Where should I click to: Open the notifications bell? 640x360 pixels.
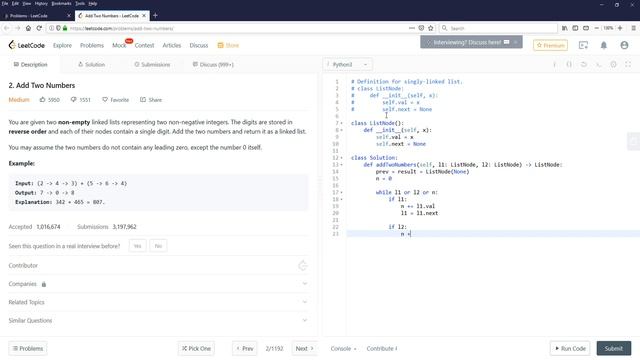(x=604, y=45)
